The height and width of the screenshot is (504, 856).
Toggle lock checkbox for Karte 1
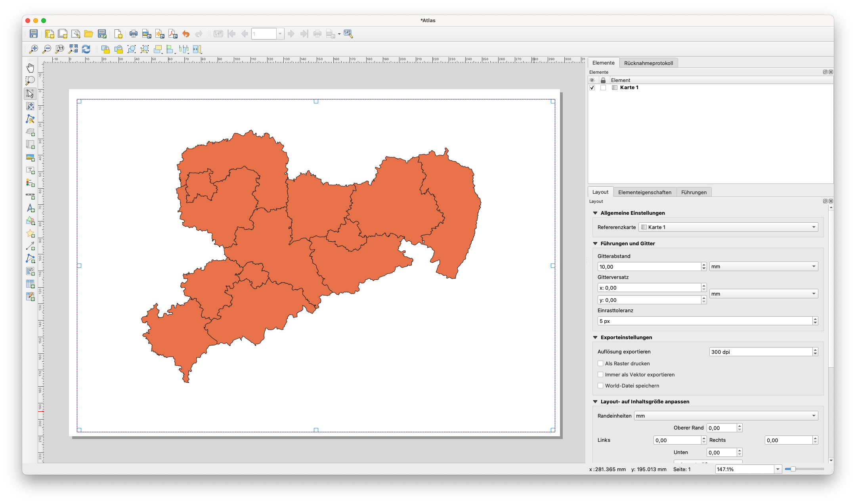tap(603, 88)
